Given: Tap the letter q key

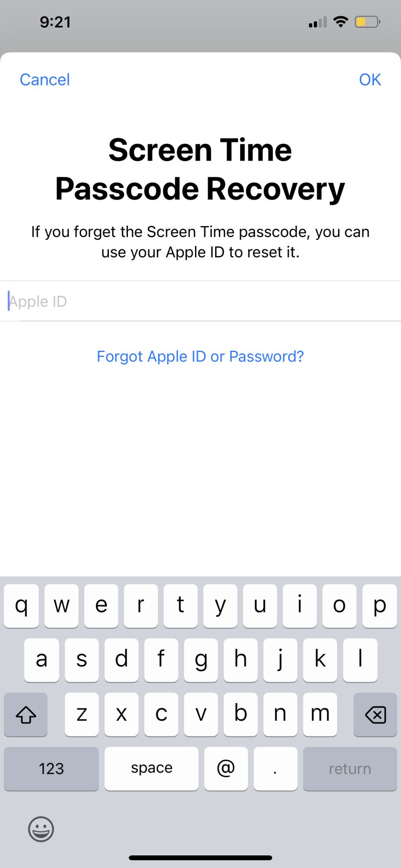Looking at the screenshot, I should point(21,606).
